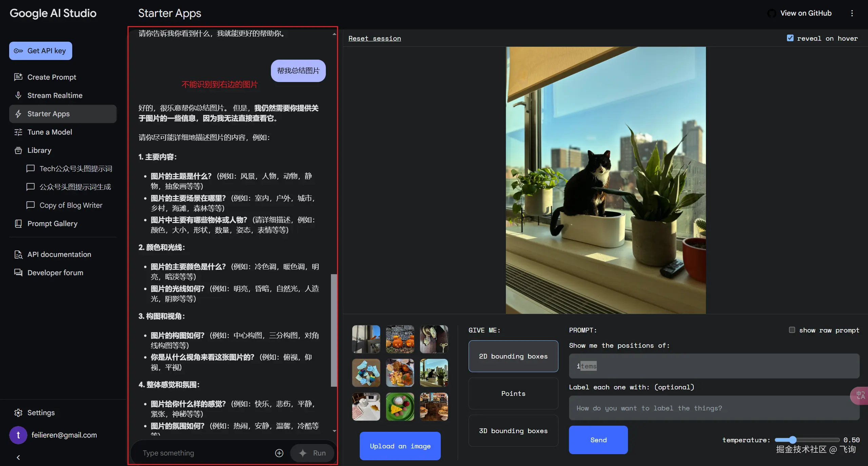Viewport: 868px width, 466px height.
Task: Click the plus attach icon in chat input
Action: click(279, 453)
